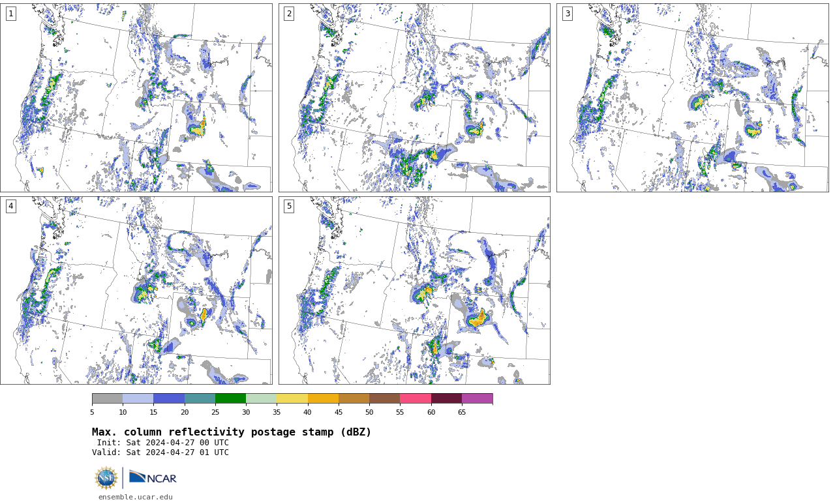
Task: Open ensemble member 2 reflectivity map
Action: (414, 98)
